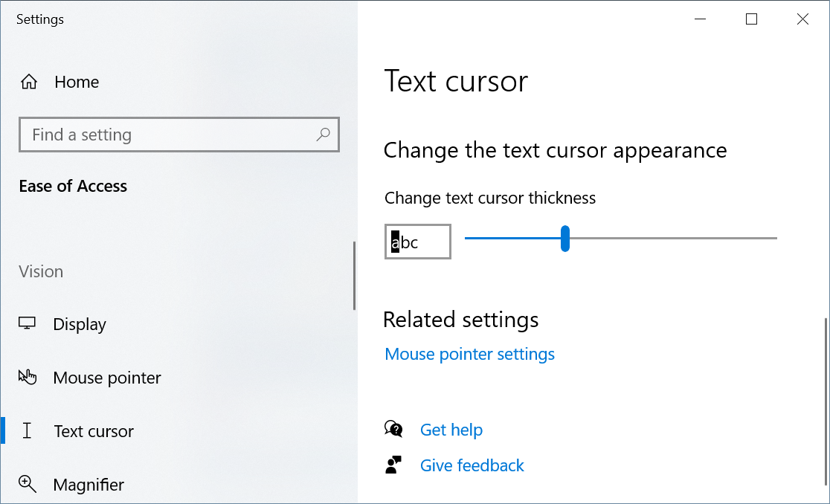Click the Give feedback person icon

tap(393, 465)
